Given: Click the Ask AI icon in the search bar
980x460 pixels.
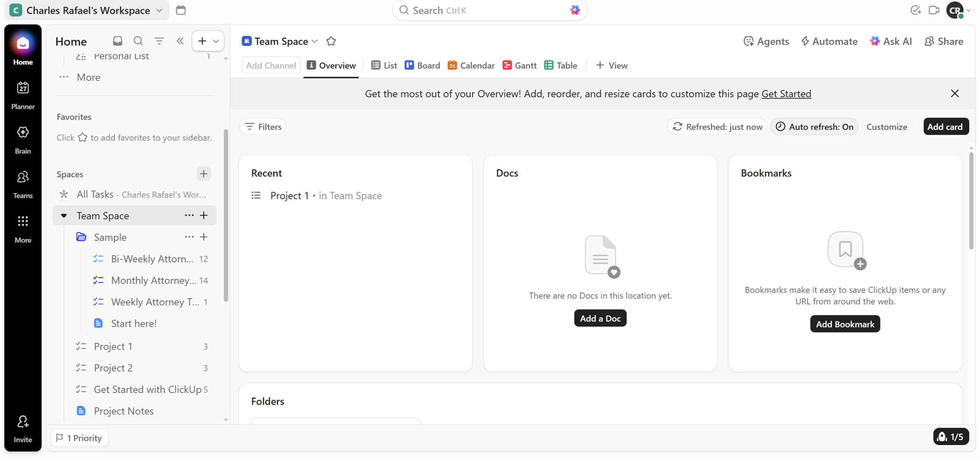Looking at the screenshot, I should click(x=575, y=10).
